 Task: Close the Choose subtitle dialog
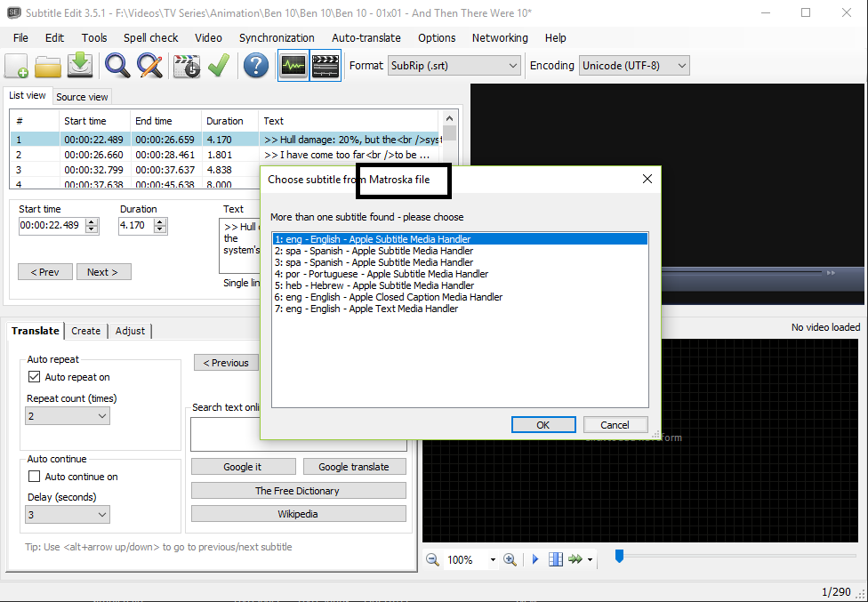[x=647, y=179]
